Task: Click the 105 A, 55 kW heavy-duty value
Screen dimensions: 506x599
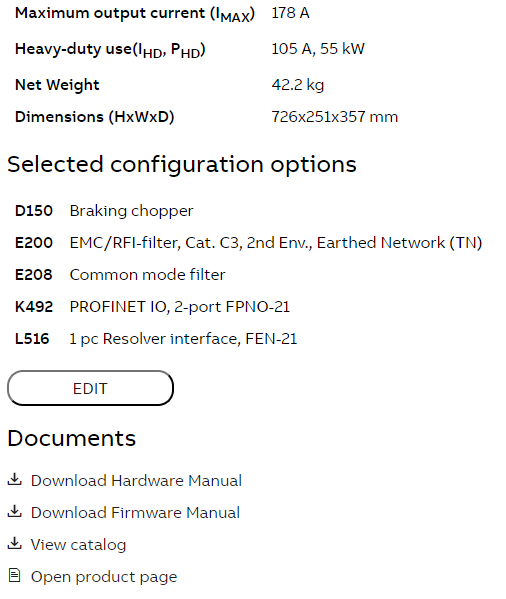Action: (318, 49)
